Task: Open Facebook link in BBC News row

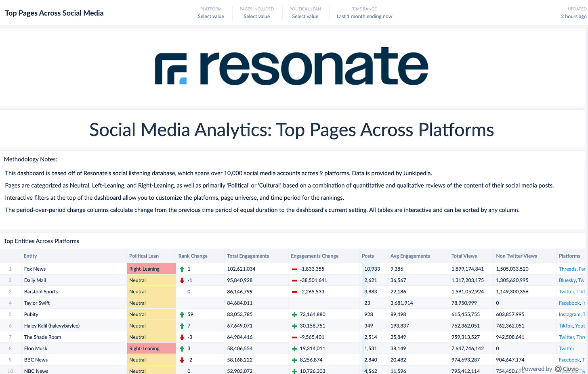Action: coord(569,359)
